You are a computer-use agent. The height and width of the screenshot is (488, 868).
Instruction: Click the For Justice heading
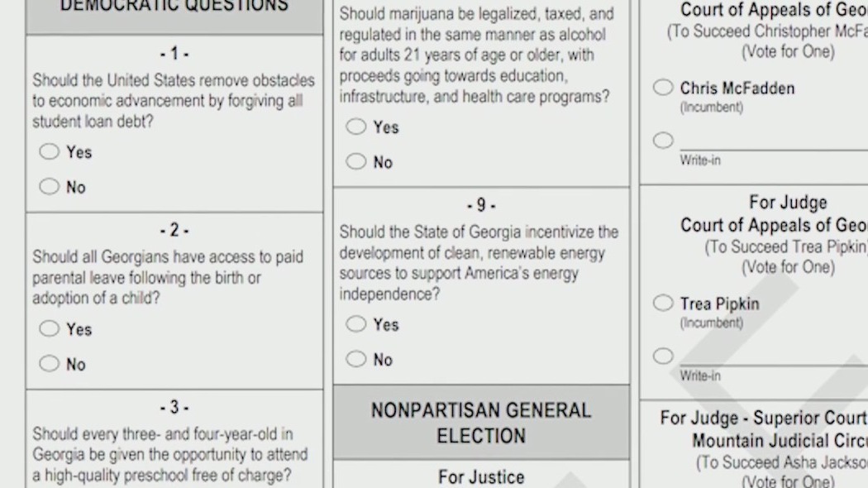tap(481, 476)
